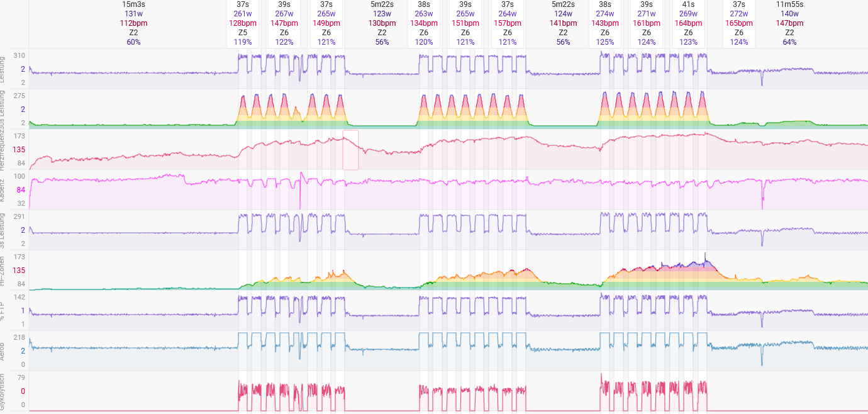The height and width of the screenshot is (414, 868).
Task: Click the 119% link in the 37s Z5 header
Action: [x=243, y=42]
